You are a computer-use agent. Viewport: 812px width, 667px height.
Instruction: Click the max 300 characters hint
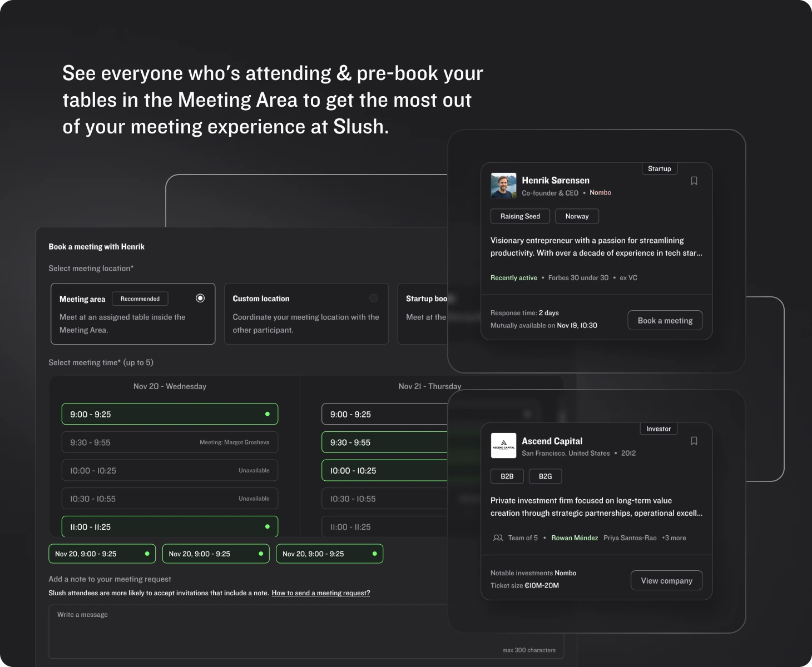(529, 650)
